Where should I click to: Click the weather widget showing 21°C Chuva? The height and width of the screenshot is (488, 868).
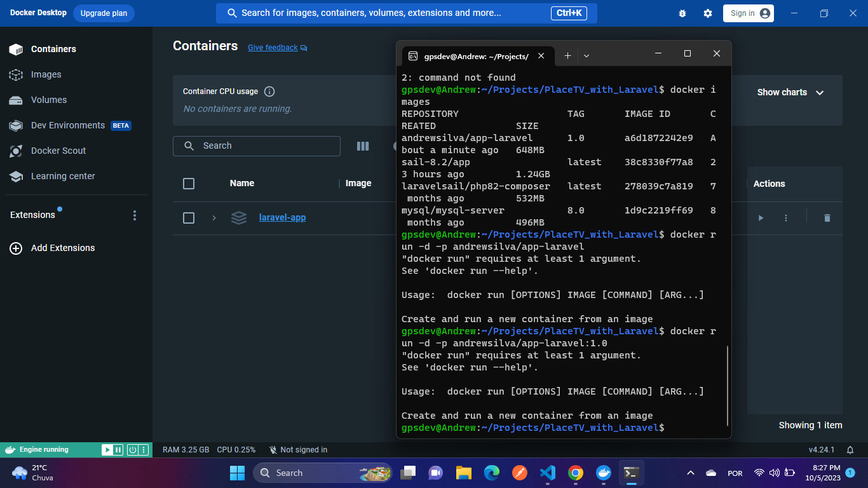pos(33,473)
